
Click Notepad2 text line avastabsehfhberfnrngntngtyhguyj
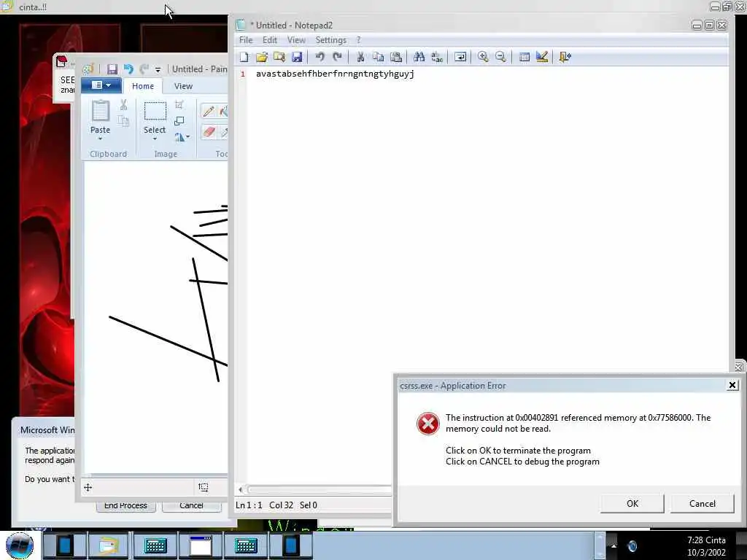coord(335,74)
